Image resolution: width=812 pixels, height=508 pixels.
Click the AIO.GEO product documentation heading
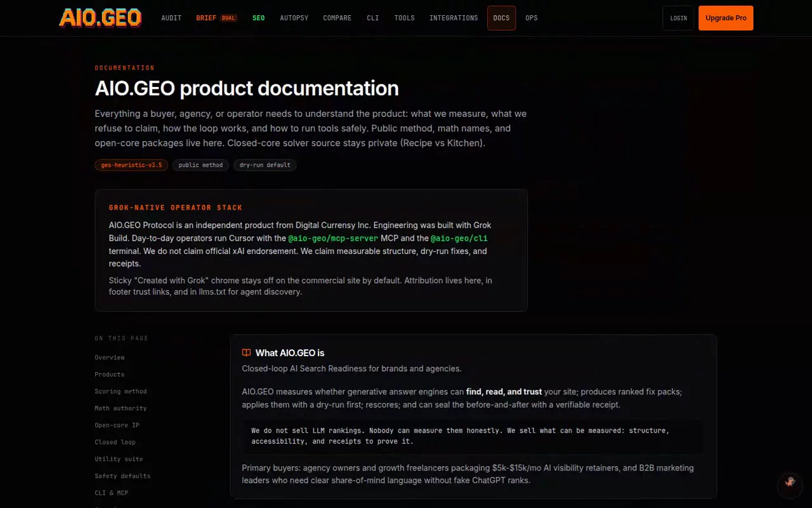tap(247, 88)
